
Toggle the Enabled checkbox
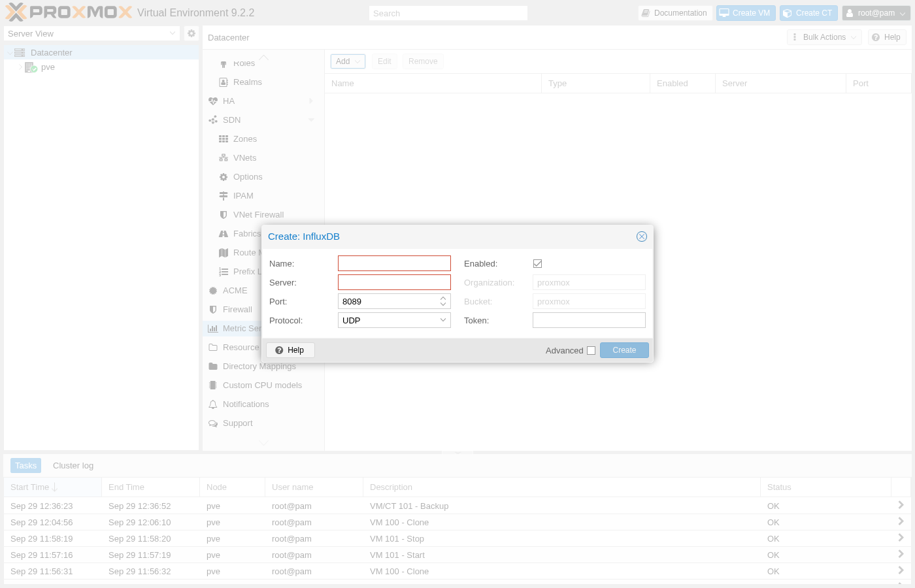click(537, 264)
